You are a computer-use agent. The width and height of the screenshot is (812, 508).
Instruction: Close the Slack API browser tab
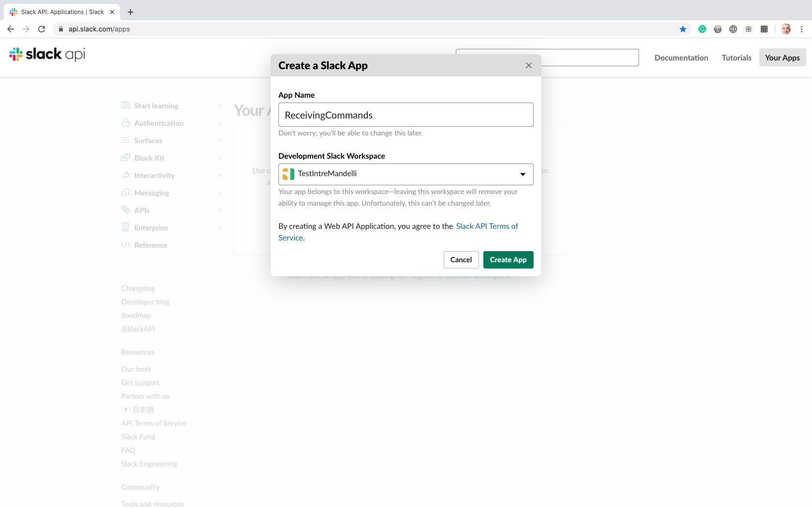pyautogui.click(x=112, y=12)
